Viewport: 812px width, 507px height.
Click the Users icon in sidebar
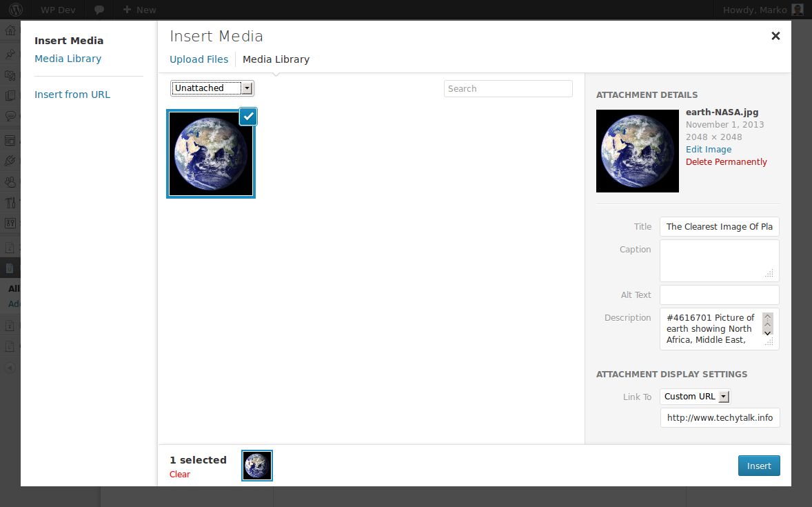point(10,182)
